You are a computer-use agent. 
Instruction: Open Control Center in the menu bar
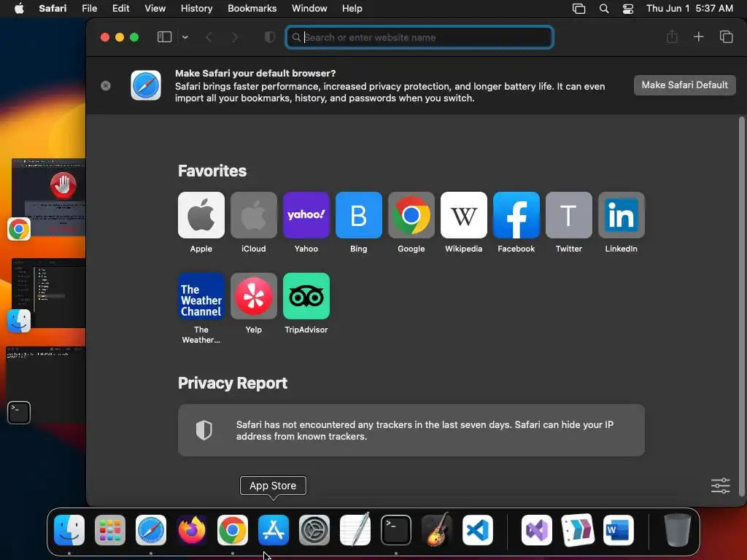(628, 9)
